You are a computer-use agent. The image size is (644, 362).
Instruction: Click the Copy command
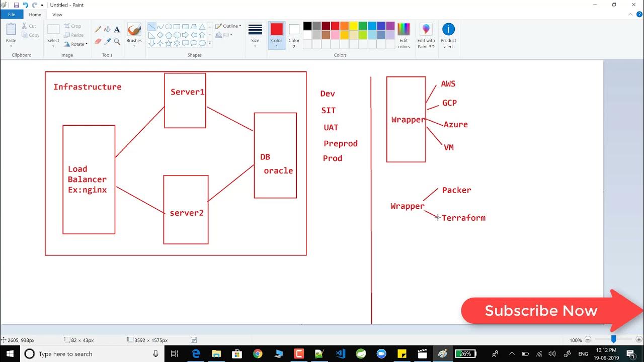[x=31, y=35]
